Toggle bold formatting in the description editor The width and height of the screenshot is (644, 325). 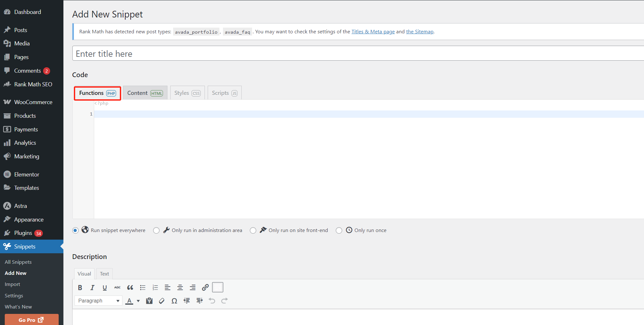point(80,287)
